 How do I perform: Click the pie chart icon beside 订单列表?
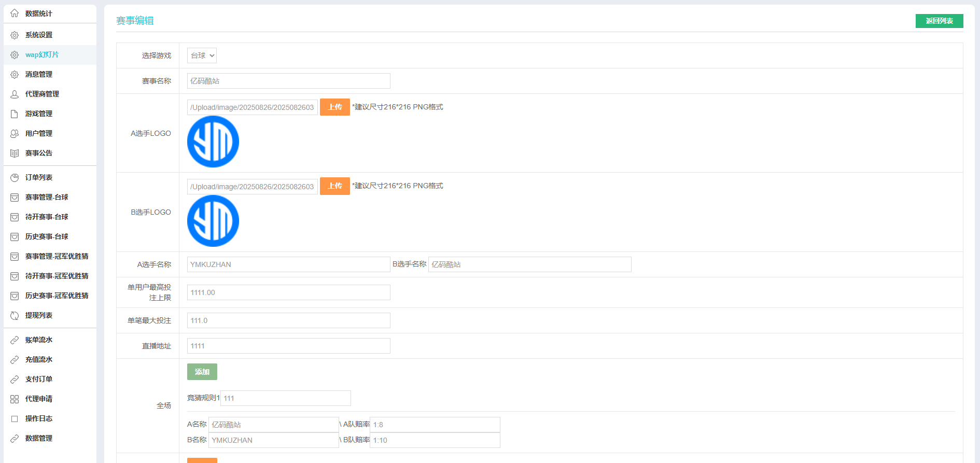coord(15,178)
